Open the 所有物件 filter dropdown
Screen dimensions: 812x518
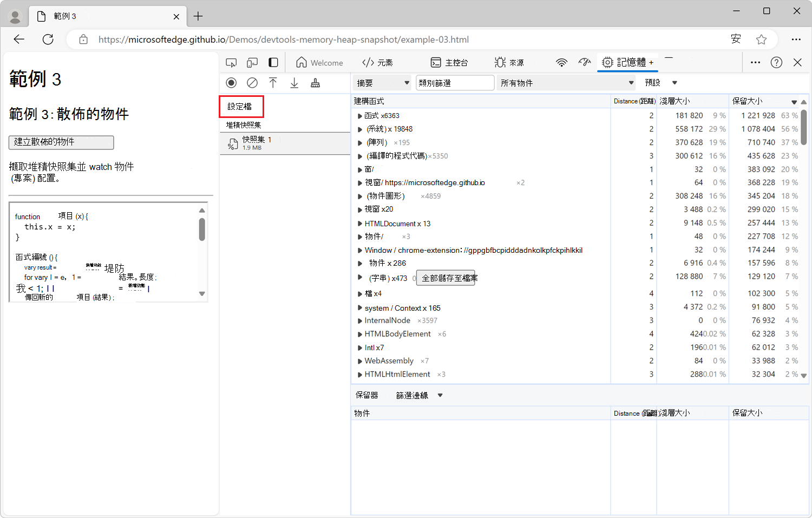point(566,83)
